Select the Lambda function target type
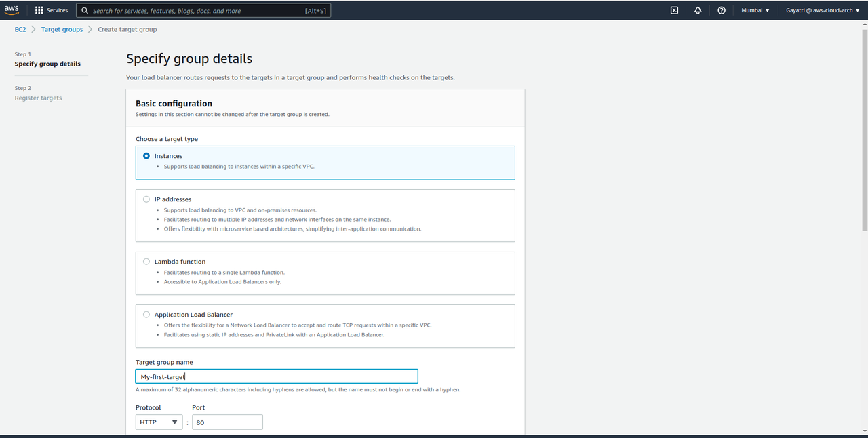This screenshot has width=868, height=438. (146, 262)
